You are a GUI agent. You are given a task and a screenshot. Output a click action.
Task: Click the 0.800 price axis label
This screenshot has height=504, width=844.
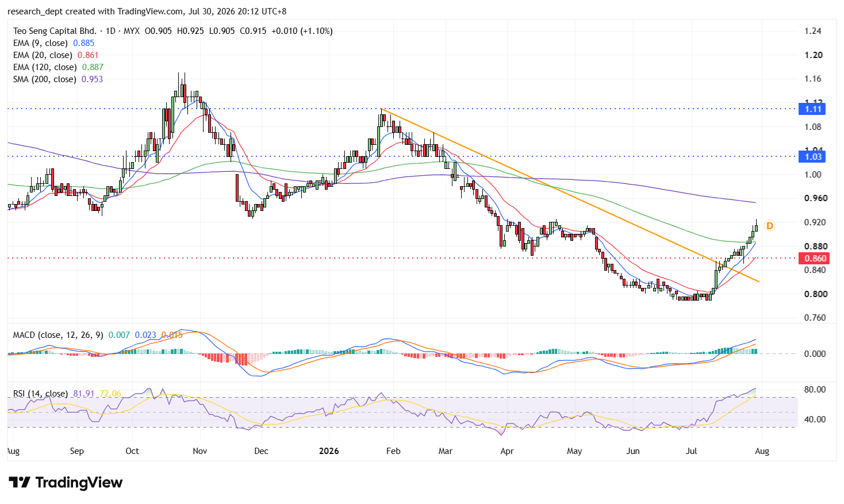tap(816, 294)
